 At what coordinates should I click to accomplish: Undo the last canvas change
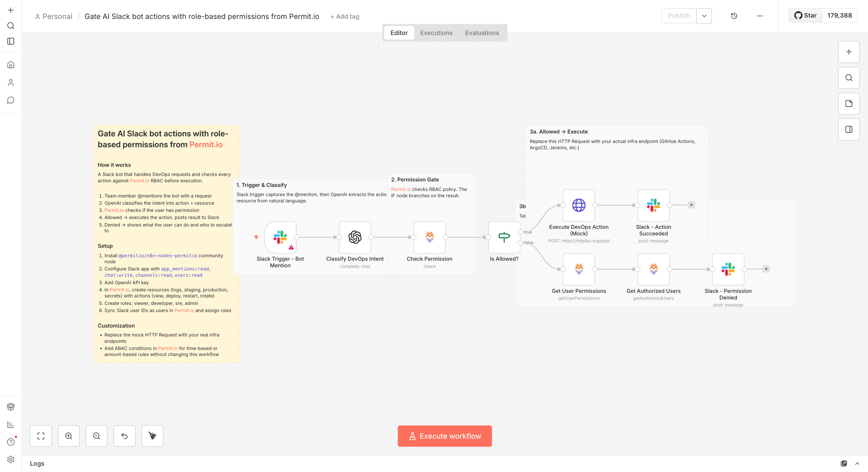(124, 436)
